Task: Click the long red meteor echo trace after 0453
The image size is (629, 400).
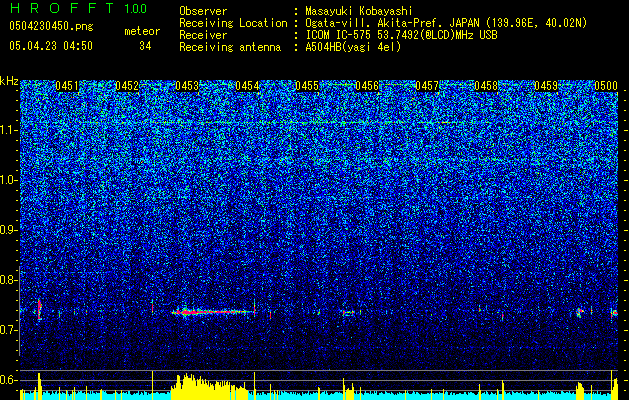Action: pyautogui.click(x=213, y=312)
